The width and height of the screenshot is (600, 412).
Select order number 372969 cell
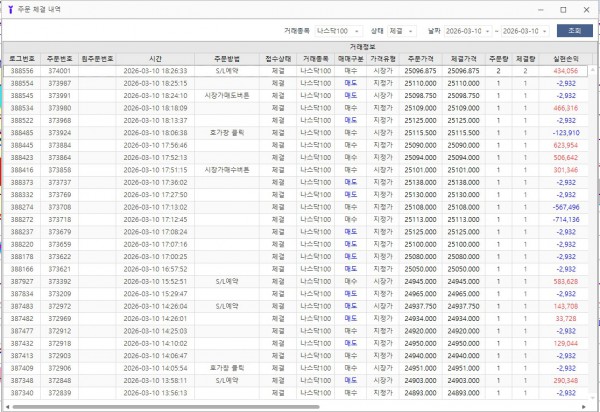coord(59,318)
